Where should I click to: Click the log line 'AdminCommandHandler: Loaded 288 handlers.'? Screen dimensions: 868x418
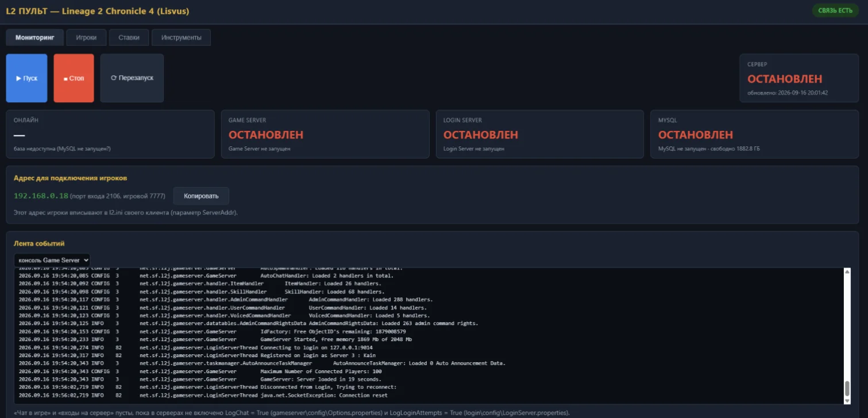226,300
